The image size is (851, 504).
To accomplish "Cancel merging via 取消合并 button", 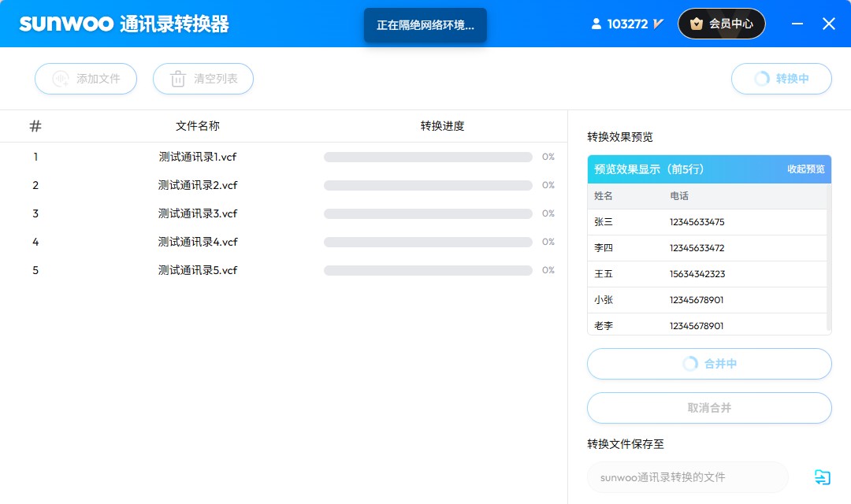I will pyautogui.click(x=708, y=408).
